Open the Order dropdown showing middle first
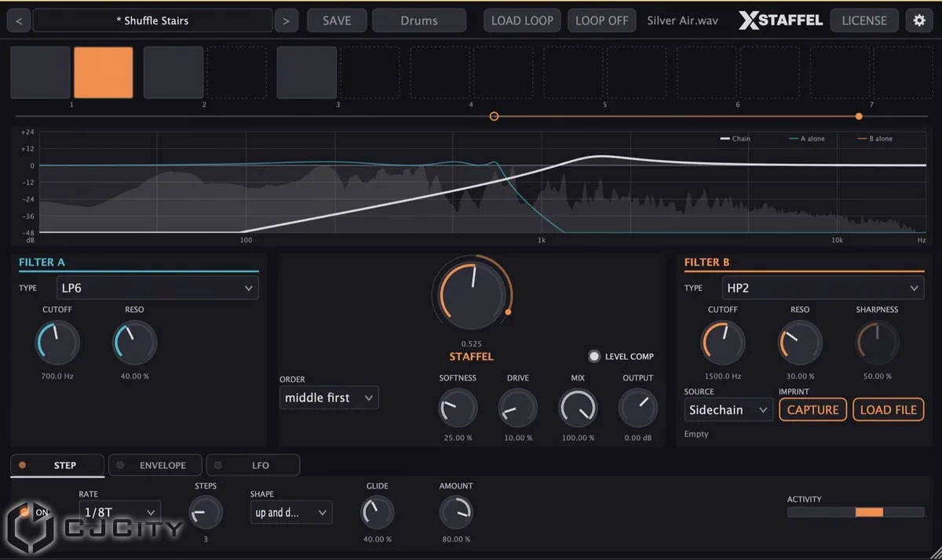942x560 pixels. [x=329, y=398]
